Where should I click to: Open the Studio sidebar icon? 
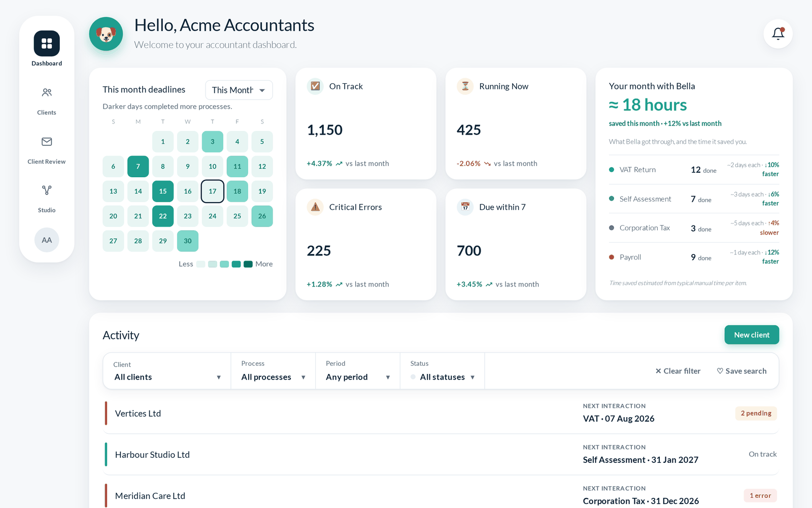pos(47,190)
